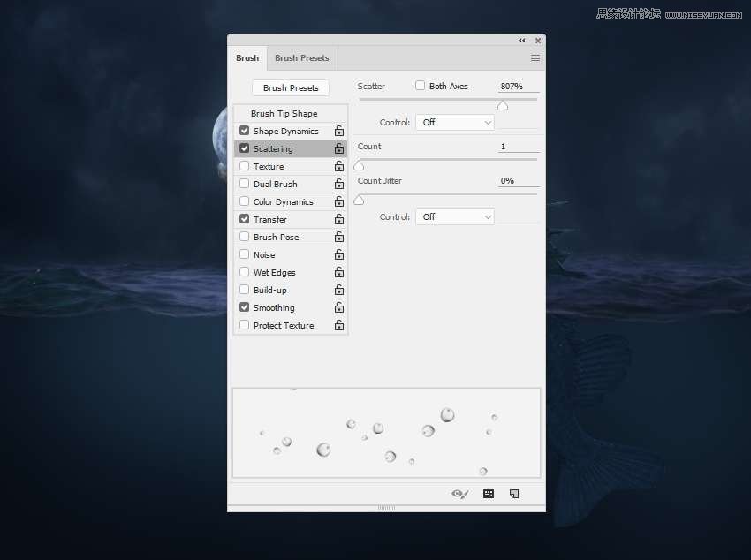This screenshot has height=560, width=751.
Task: Click the Brush Presets button
Action: pos(291,88)
